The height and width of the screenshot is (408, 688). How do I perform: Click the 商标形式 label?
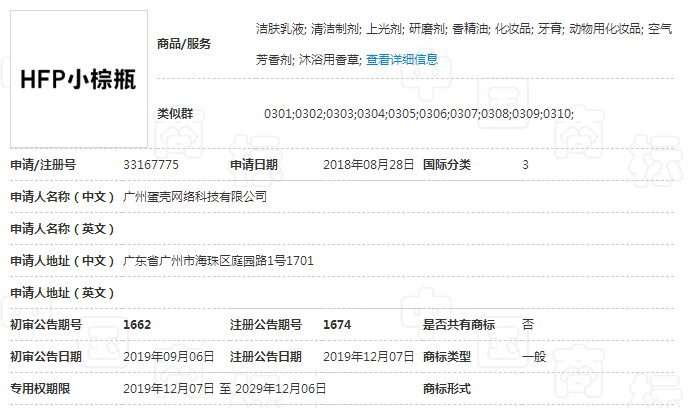click(447, 389)
